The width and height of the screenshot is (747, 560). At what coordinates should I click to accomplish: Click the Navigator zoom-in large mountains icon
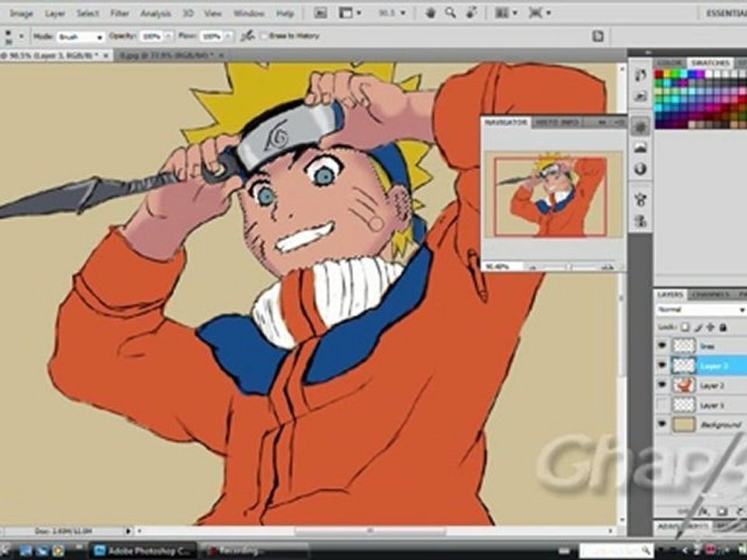point(608,267)
